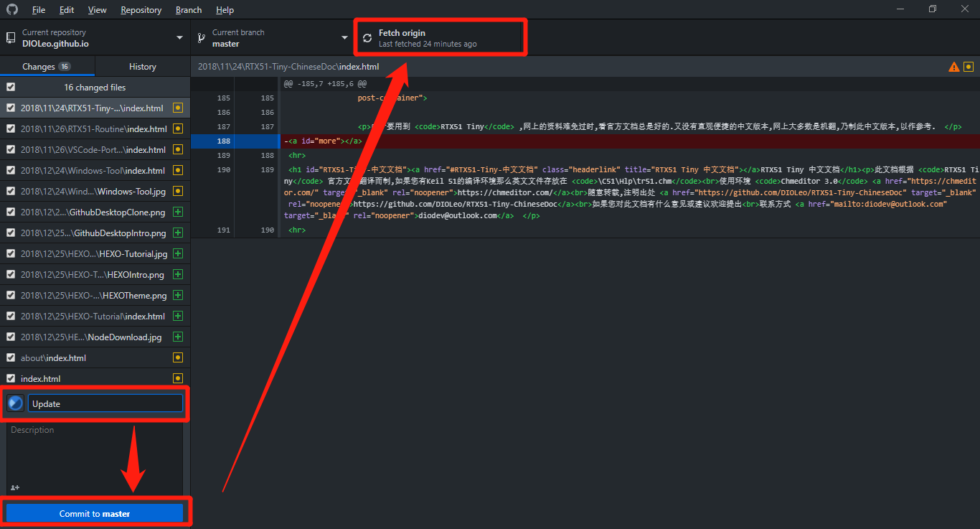Click modified status icon beside about\index.html

pos(178,357)
